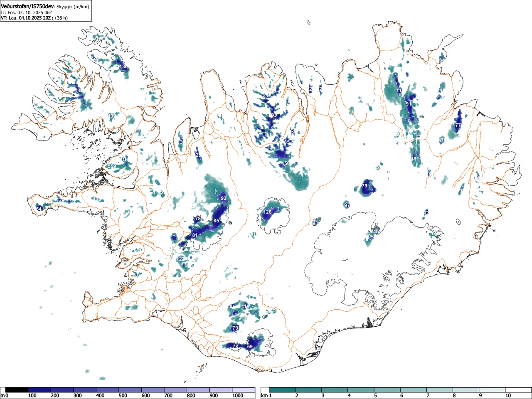
Task: Select the 6–7 km legend swatch
Action: tap(413, 390)
